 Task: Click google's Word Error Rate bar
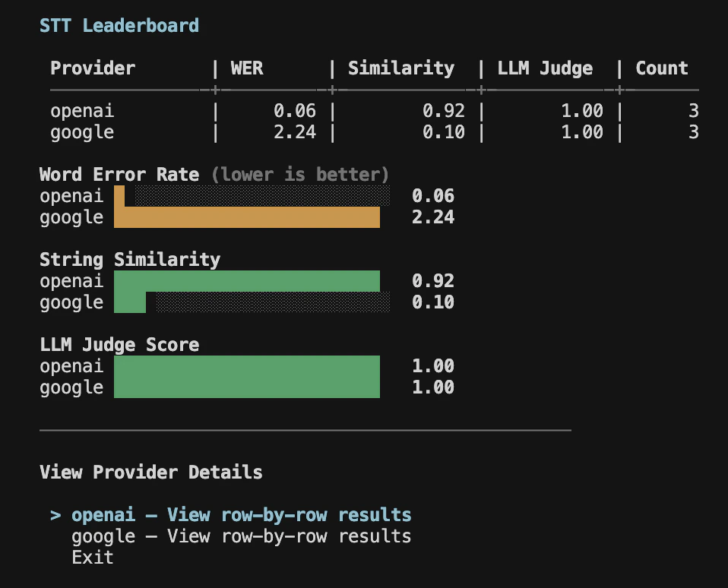click(247, 217)
